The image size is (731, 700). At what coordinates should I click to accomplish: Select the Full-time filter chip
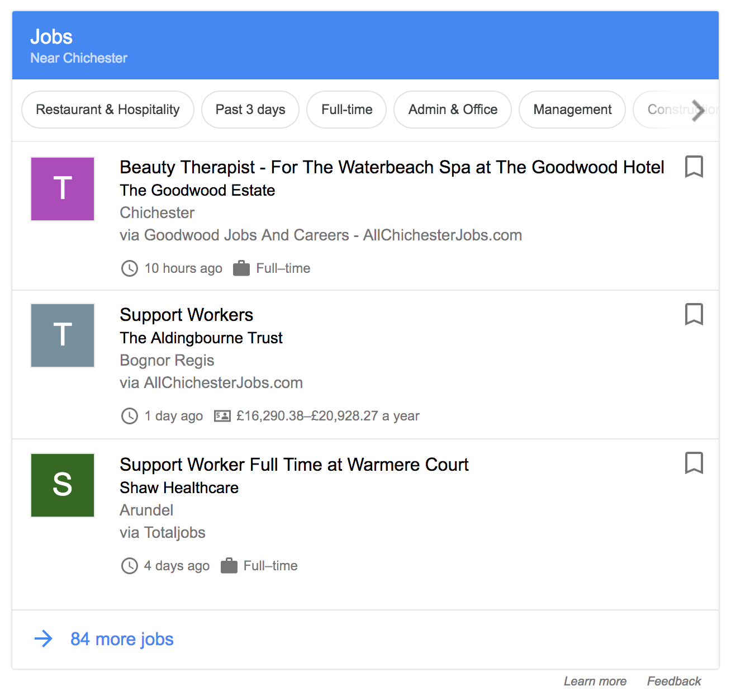[346, 110]
